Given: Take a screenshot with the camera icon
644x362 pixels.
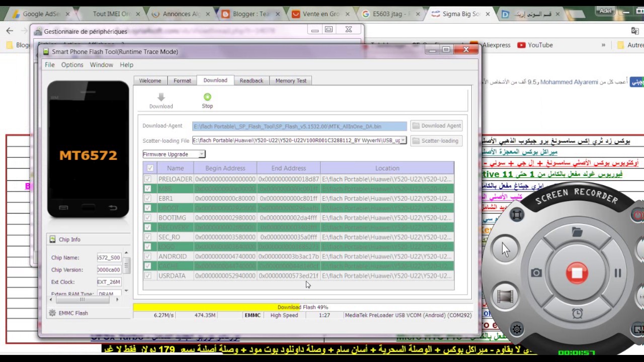Looking at the screenshot, I should click(536, 273).
